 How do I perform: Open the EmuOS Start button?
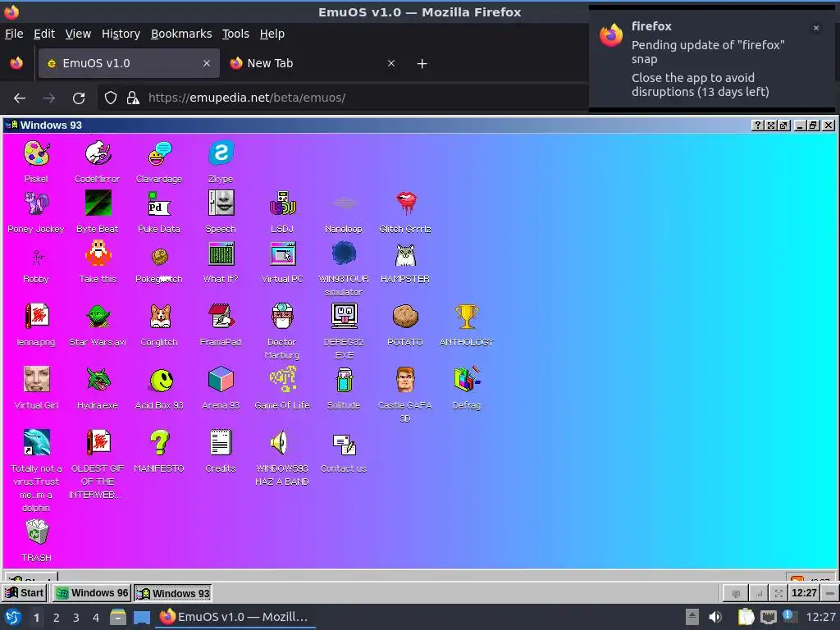pos(25,593)
